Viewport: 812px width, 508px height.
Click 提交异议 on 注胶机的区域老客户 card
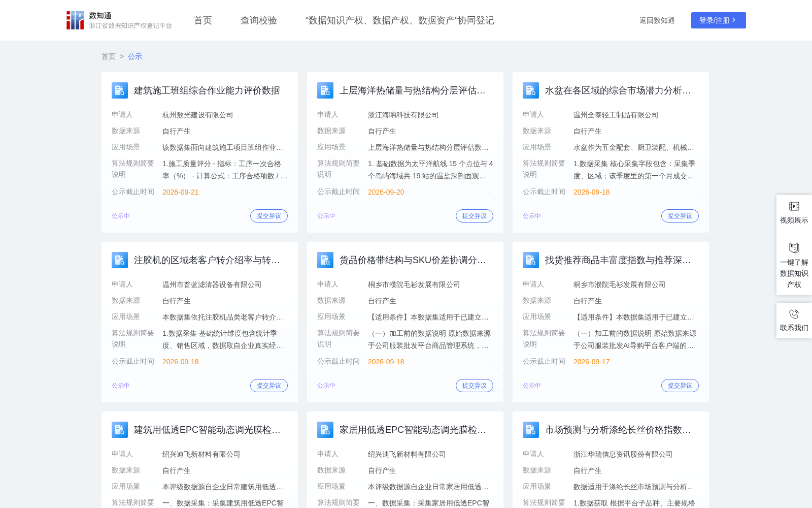269,386
